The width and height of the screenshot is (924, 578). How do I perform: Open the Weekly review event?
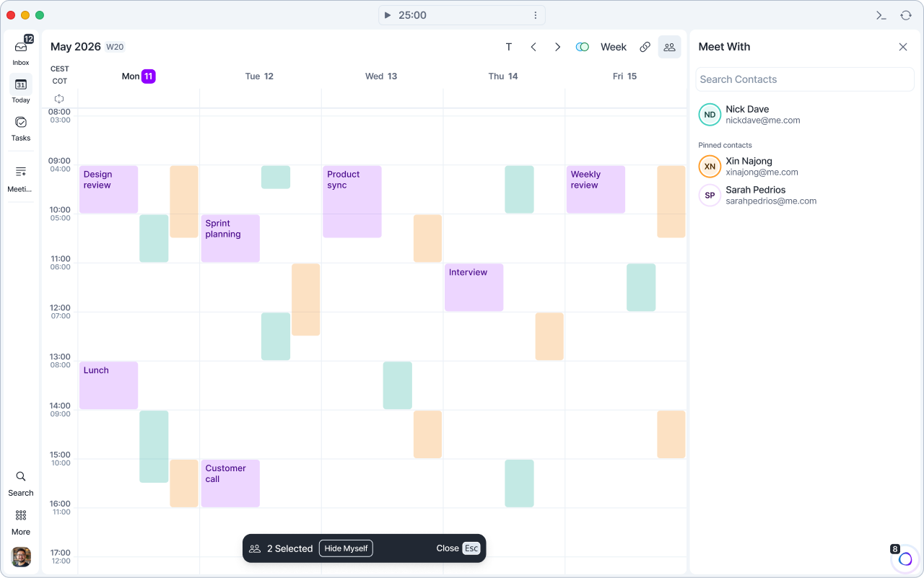point(596,190)
